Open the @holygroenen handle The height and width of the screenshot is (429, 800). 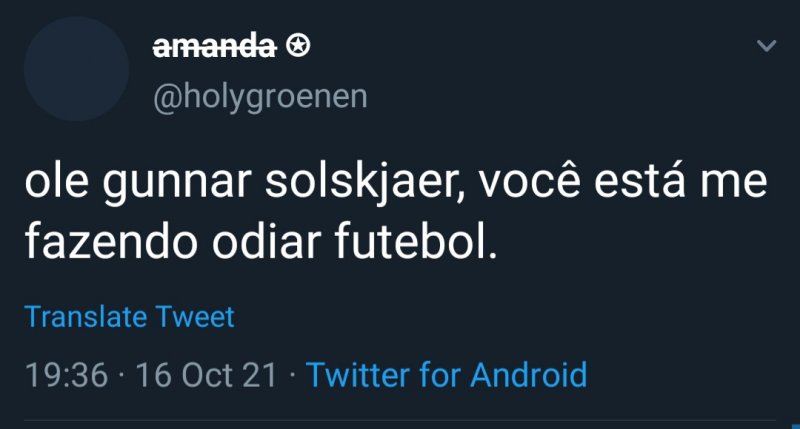pos(259,96)
